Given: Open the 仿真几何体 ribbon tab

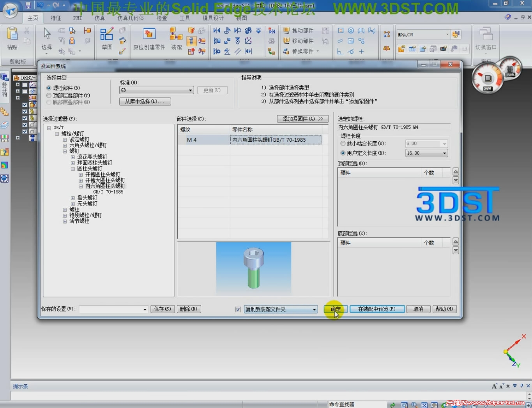Looking at the screenshot, I should [131, 18].
